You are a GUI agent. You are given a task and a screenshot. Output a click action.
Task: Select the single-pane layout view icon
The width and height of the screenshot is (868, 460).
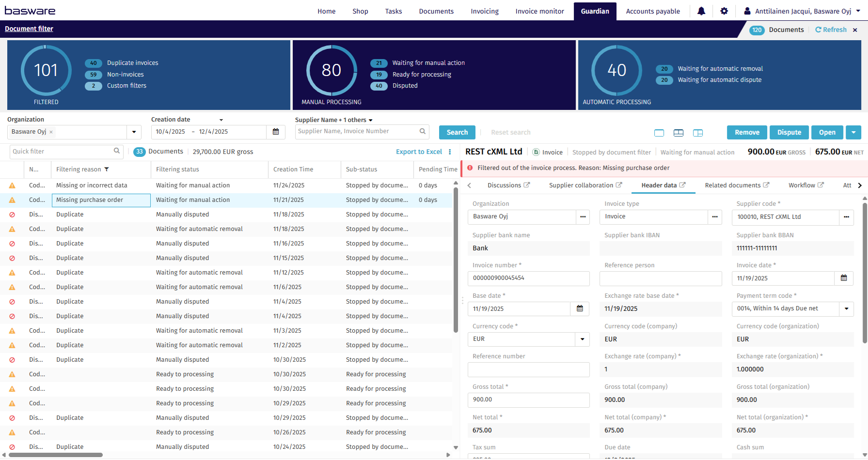pyautogui.click(x=659, y=132)
